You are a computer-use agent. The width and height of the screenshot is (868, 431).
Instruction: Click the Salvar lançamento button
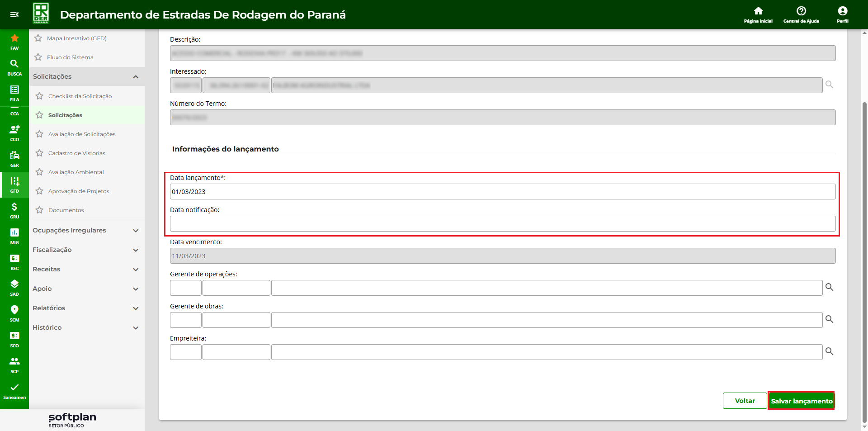801,401
